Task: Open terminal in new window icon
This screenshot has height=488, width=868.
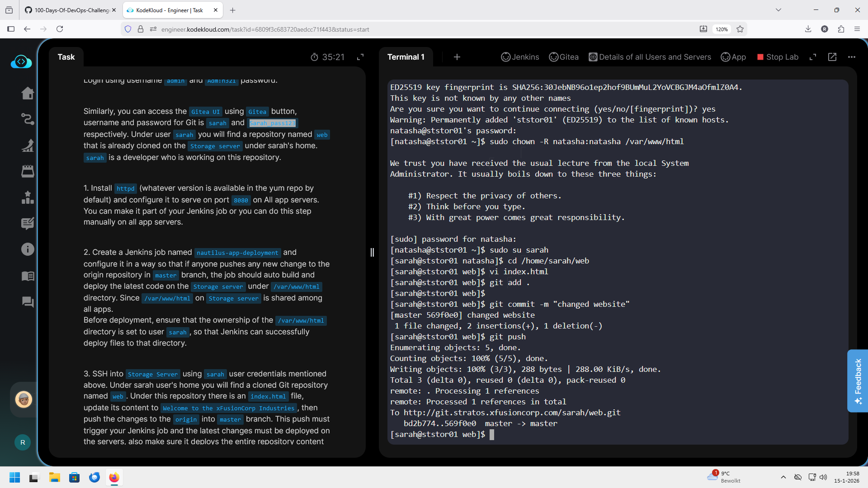Action: tap(832, 57)
